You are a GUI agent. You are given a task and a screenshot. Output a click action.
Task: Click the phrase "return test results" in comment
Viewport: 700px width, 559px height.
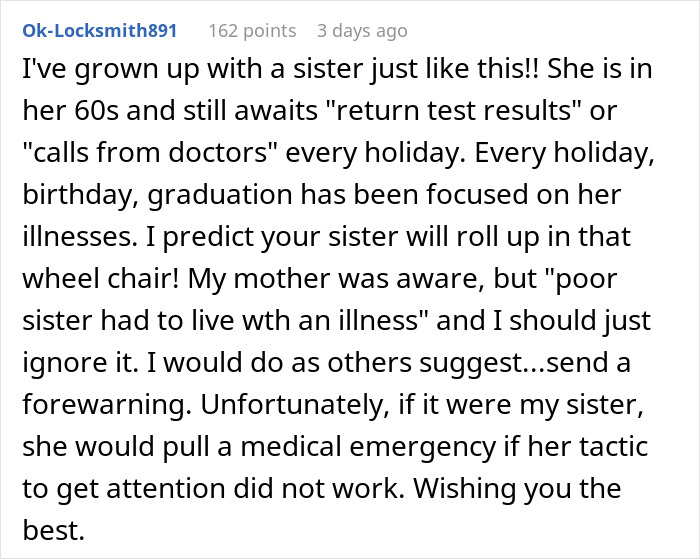point(451,110)
